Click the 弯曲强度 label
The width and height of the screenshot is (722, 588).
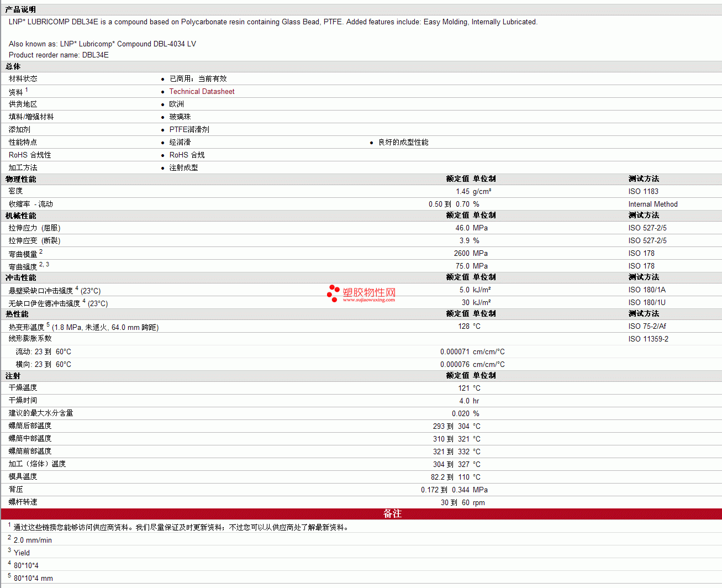pos(23,267)
